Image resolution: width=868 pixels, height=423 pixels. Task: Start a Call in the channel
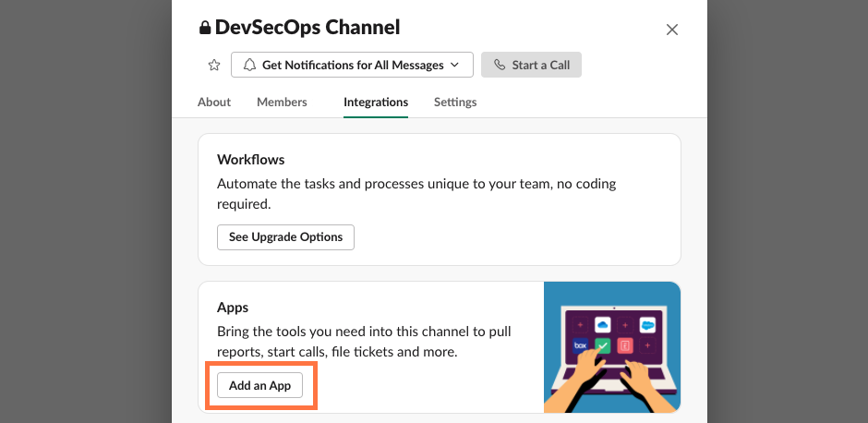(531, 65)
